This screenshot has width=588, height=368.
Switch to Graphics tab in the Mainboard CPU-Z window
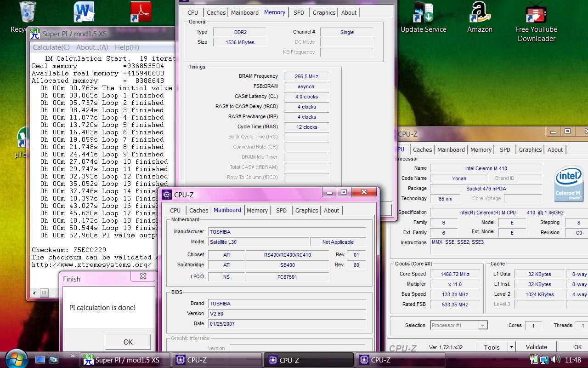[x=306, y=210]
